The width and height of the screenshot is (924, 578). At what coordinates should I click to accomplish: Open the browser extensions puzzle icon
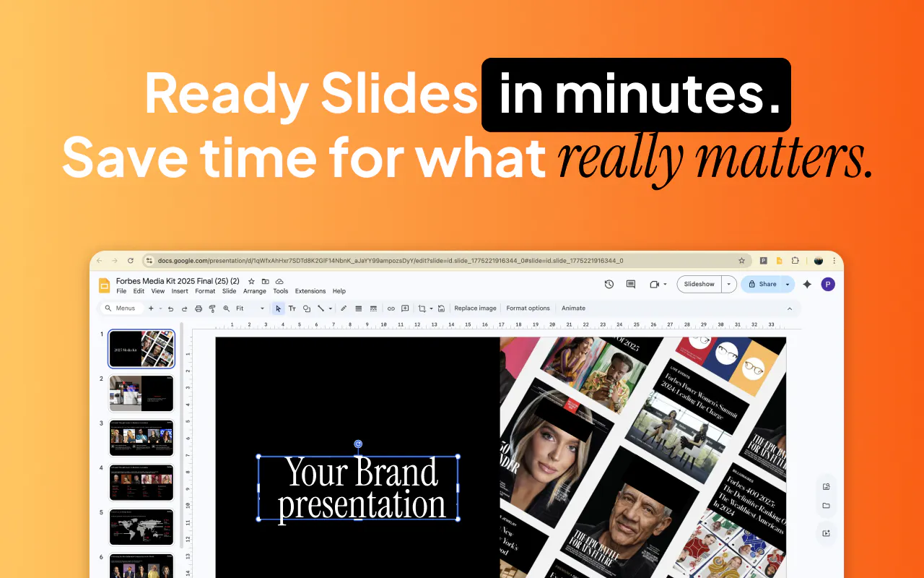pyautogui.click(x=796, y=261)
